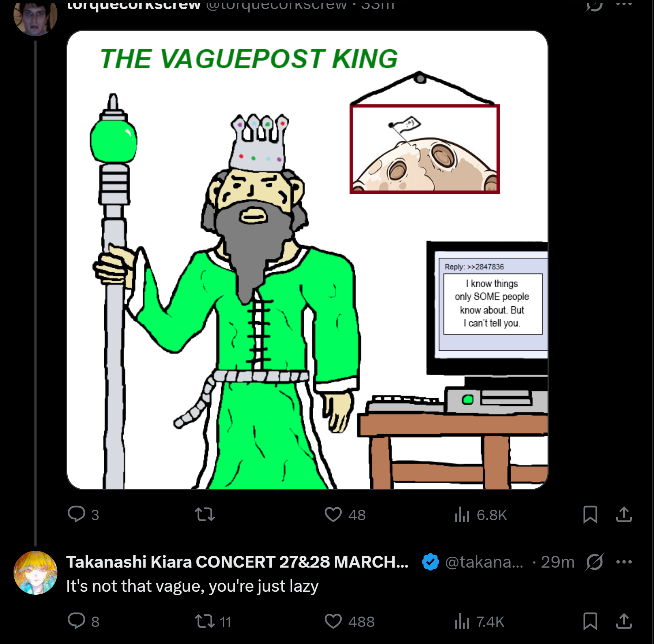Reply to the Vaguepost King tweet
The height and width of the screenshot is (644, 654).
click(83, 515)
